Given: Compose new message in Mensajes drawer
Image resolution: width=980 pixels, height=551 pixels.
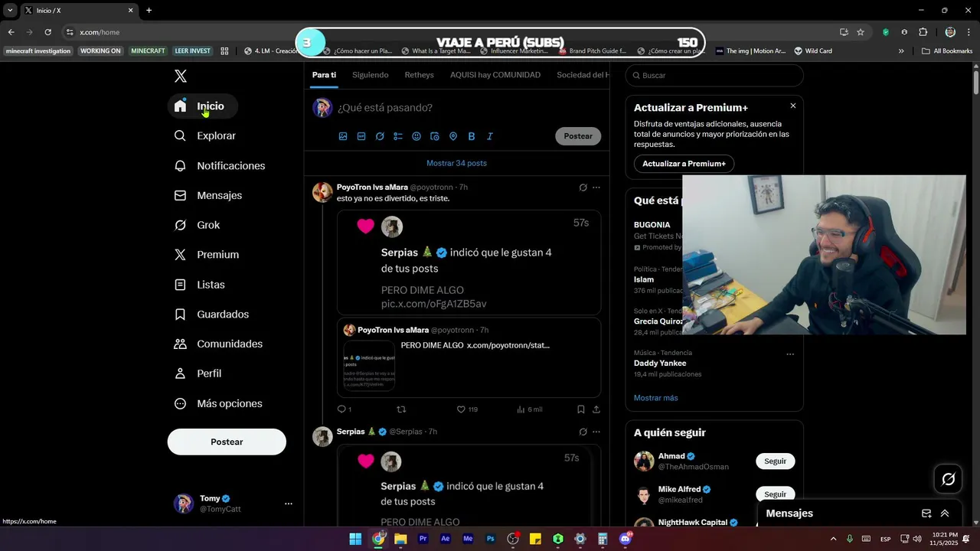Looking at the screenshot, I should (926, 514).
